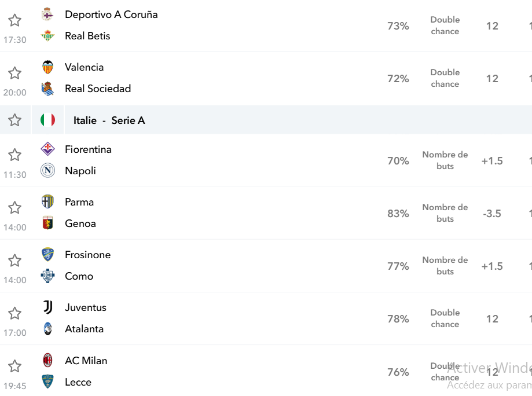Click the Valencia club crest
This screenshot has height=396, width=532.
(47, 67)
